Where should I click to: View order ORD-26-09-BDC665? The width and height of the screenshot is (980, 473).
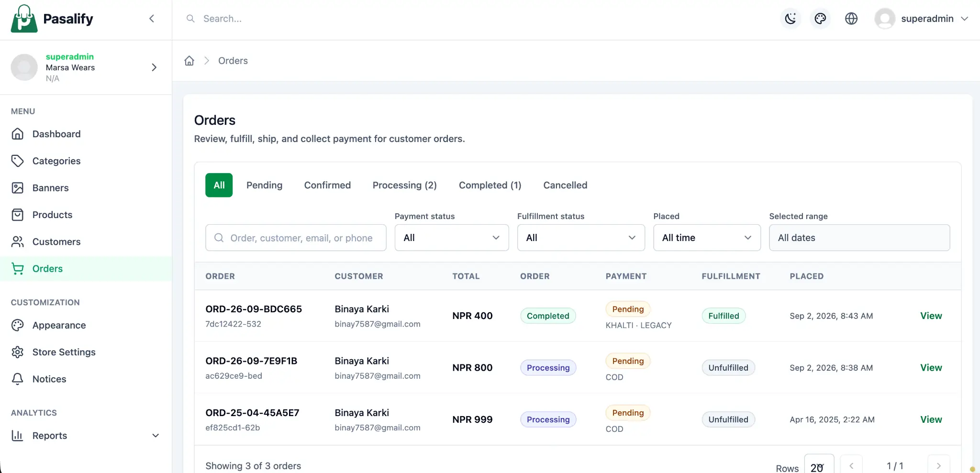point(931,316)
